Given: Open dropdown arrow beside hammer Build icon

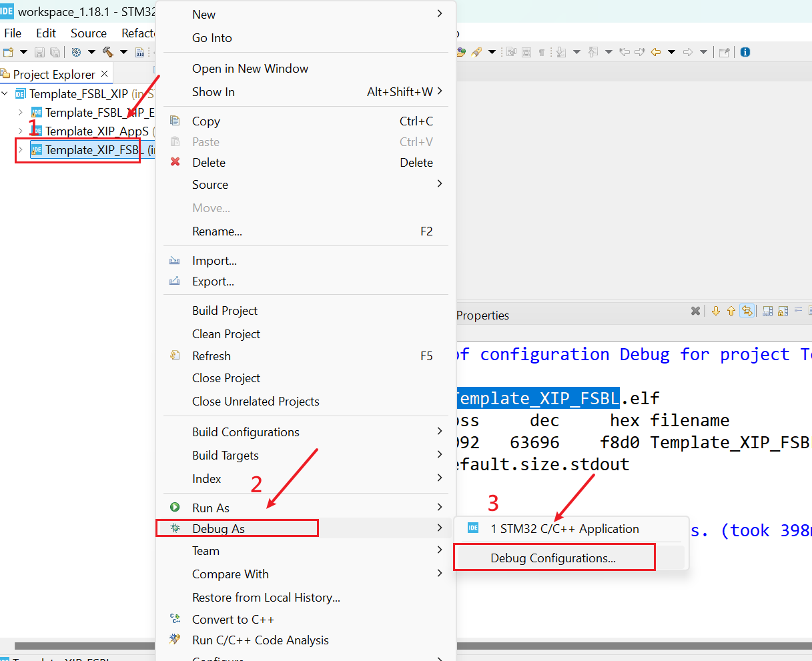Looking at the screenshot, I should coord(123,52).
